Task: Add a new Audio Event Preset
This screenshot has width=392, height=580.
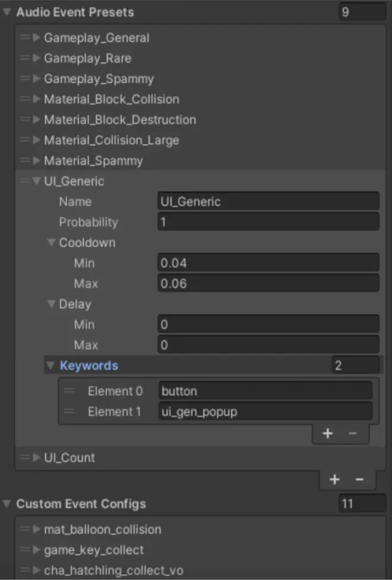Action: (334, 480)
